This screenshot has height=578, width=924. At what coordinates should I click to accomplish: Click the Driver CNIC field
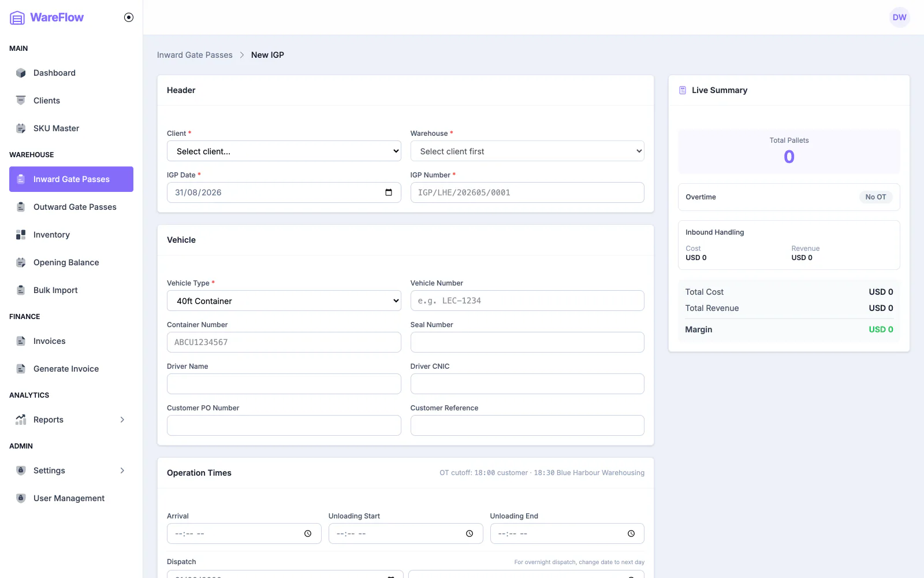(x=527, y=384)
